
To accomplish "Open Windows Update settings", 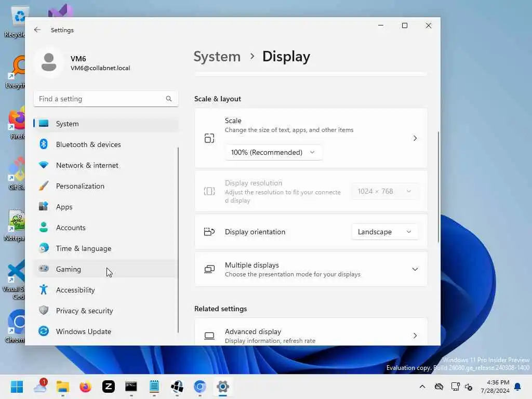I will (x=106, y=331).
